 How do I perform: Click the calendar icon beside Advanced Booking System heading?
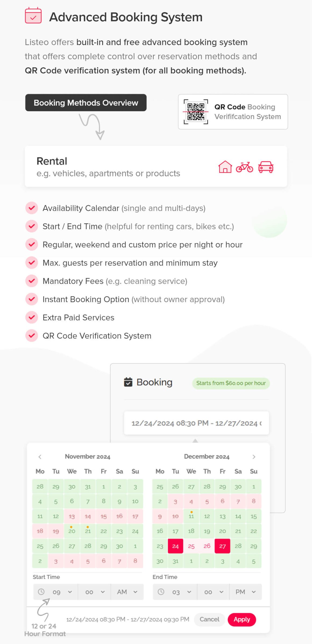click(x=33, y=17)
